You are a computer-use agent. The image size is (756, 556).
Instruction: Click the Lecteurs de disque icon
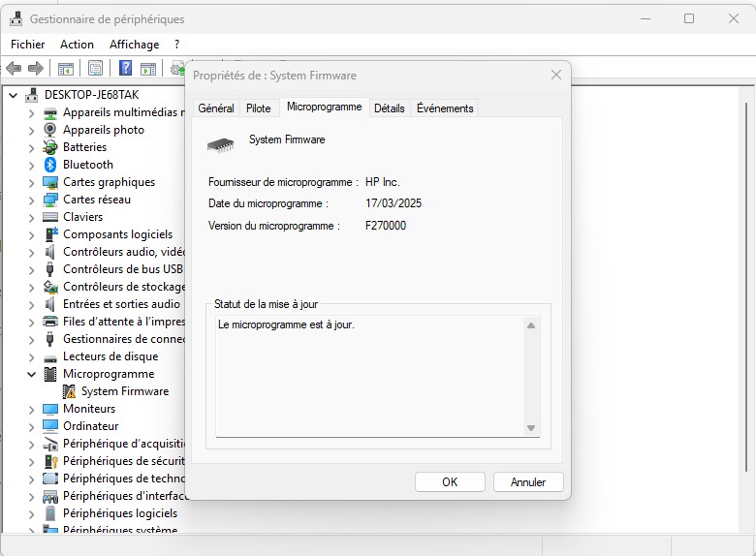click(x=50, y=358)
